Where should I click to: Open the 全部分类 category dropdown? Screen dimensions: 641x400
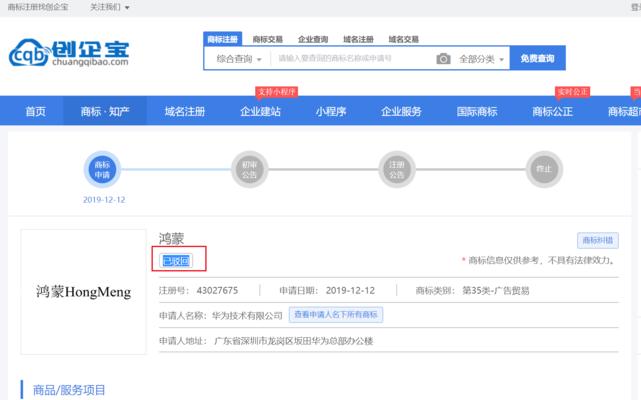[481, 59]
